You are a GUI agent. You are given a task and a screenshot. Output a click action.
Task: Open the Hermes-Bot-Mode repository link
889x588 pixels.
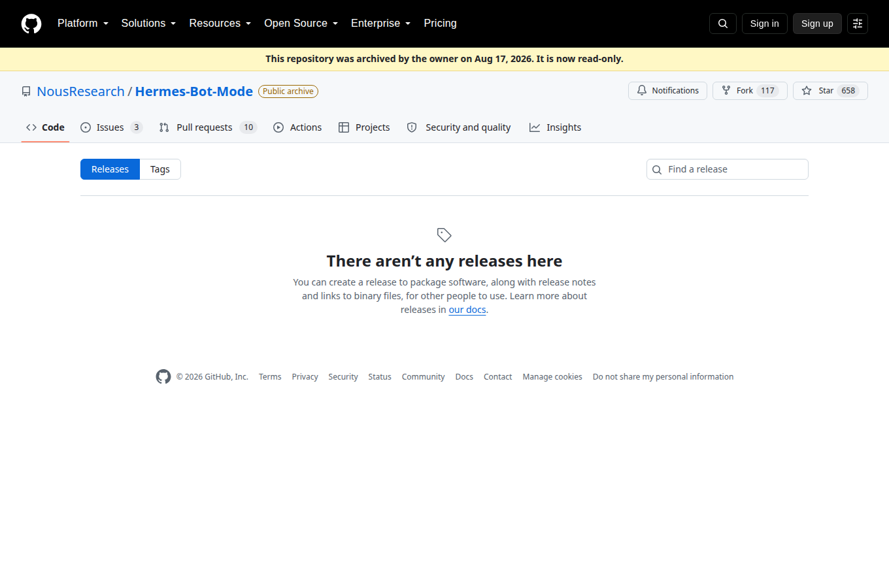point(194,91)
